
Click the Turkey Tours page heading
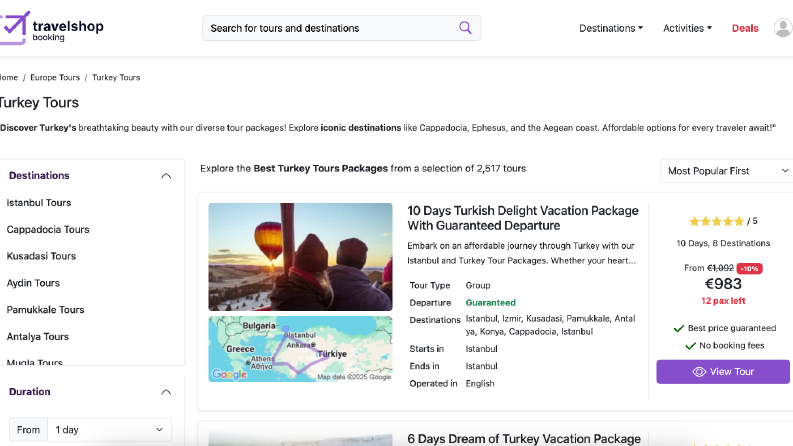[39, 103]
